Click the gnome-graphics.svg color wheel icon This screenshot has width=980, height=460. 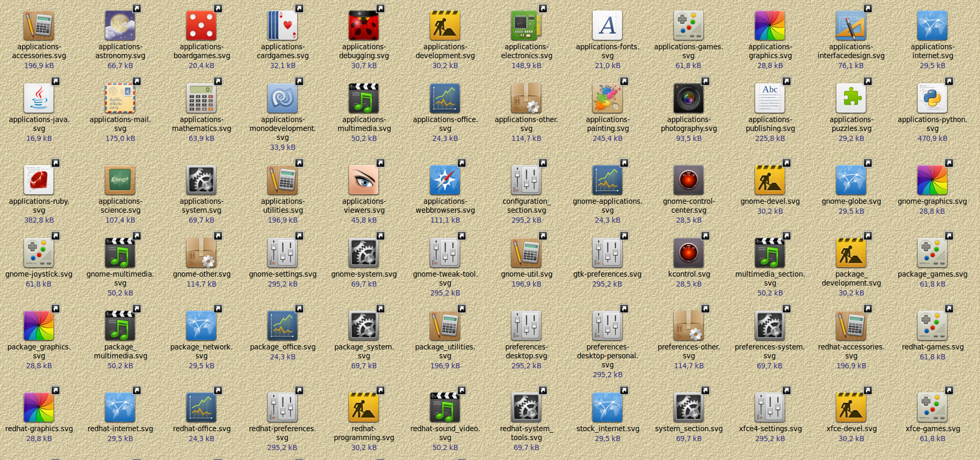point(932,180)
